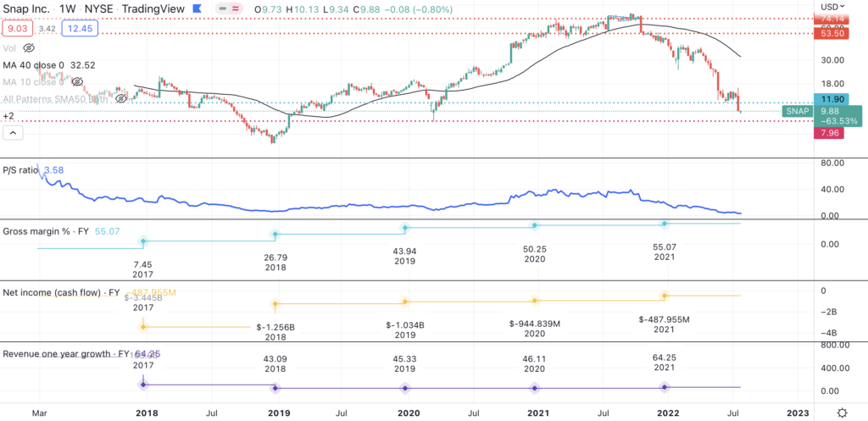Click the NYSE exchange label

tap(98, 9)
